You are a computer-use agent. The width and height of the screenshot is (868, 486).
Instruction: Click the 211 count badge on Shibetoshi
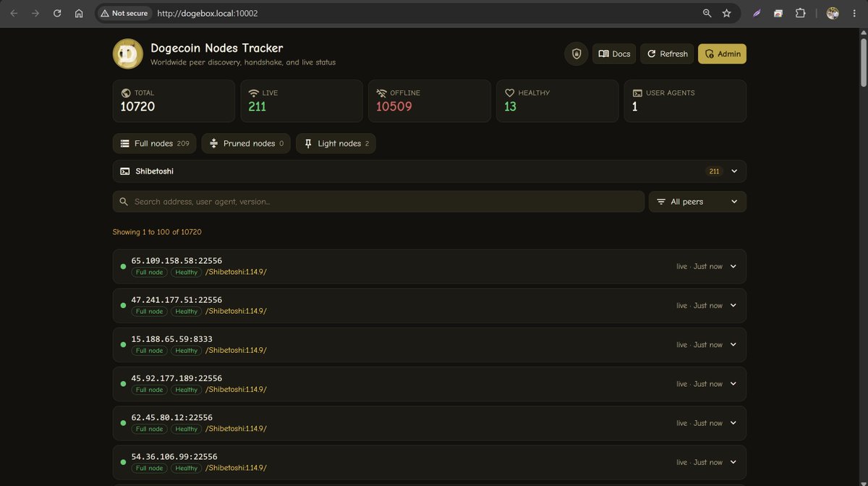(714, 171)
